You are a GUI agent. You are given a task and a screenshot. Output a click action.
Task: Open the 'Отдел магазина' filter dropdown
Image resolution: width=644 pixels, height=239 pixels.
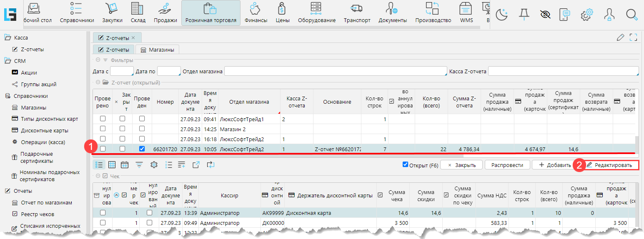tap(335, 72)
